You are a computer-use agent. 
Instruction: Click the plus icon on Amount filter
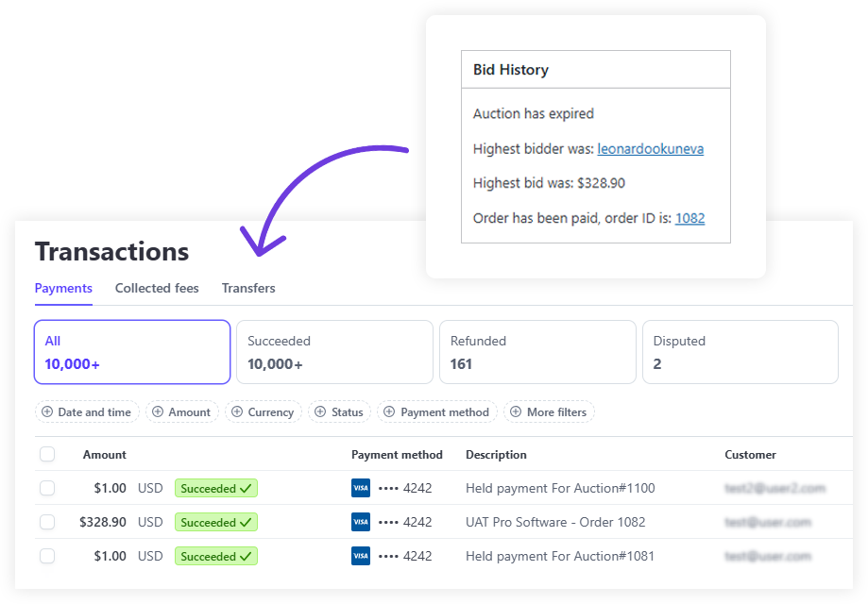(158, 411)
